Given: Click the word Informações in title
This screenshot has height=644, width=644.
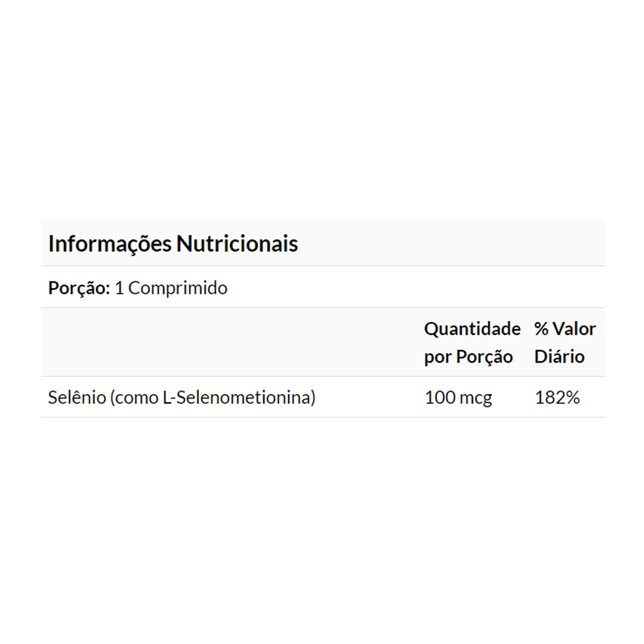Looking at the screenshot, I should coord(110,244).
